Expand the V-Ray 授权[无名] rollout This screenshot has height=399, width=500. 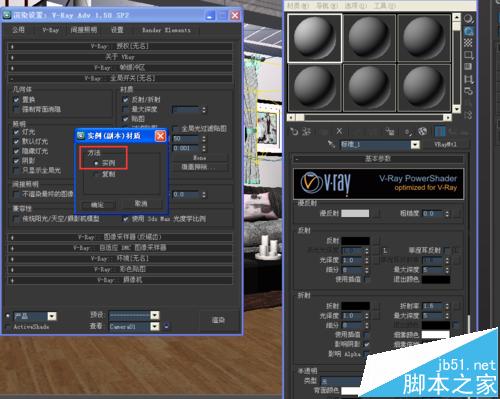pos(120,46)
